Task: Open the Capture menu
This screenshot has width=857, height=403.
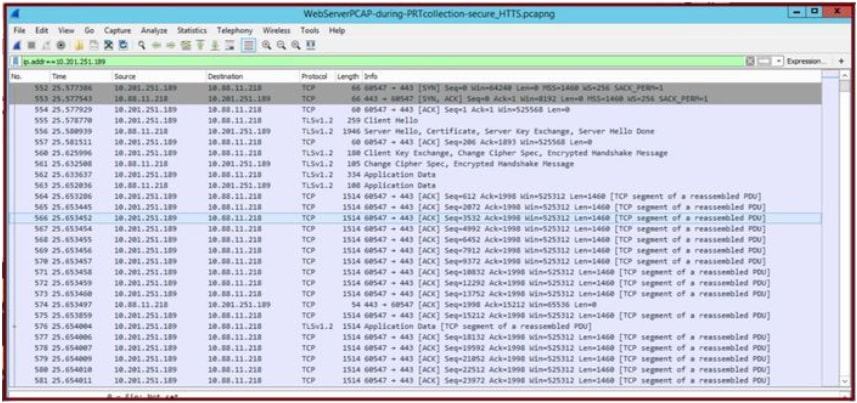Action: (118, 31)
